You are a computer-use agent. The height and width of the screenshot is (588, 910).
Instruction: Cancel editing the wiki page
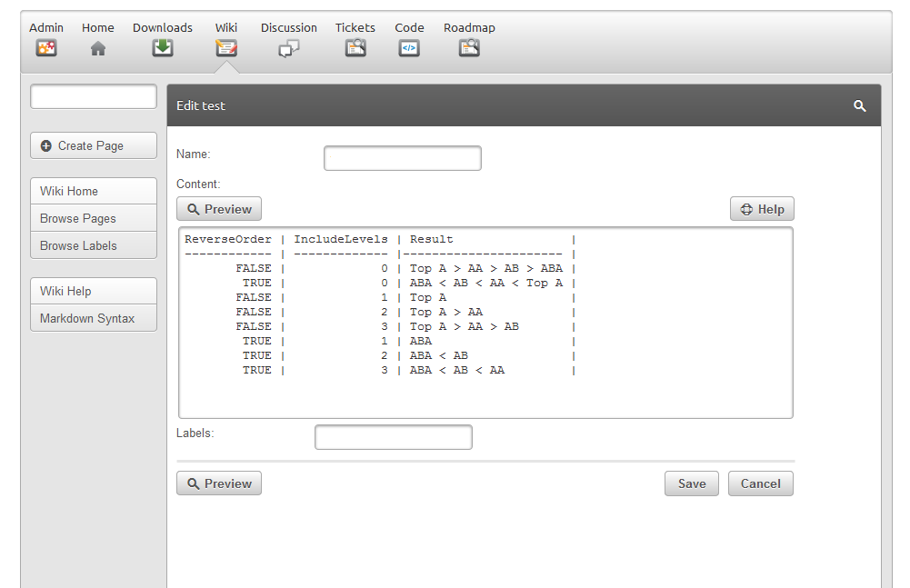pos(760,483)
